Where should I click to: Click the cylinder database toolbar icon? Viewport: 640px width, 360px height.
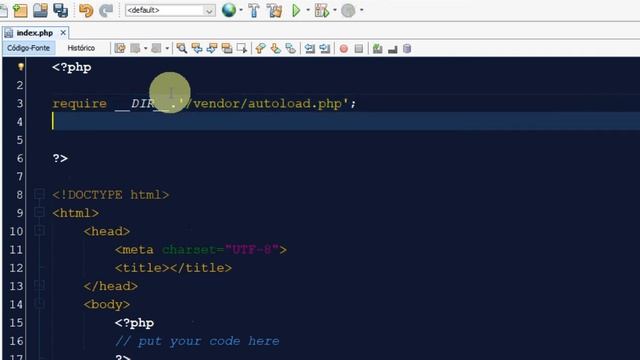coord(407,49)
